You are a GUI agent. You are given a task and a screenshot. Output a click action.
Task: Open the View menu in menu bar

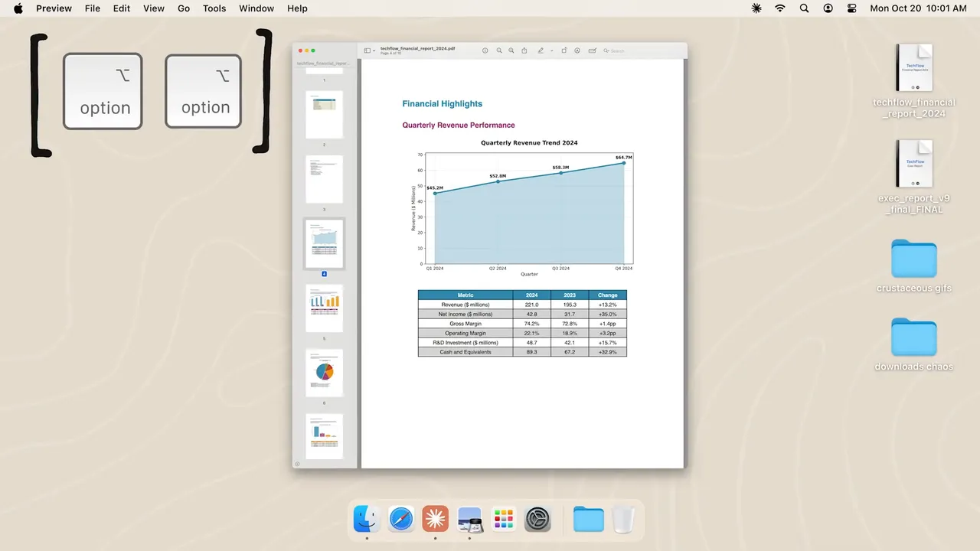click(154, 8)
